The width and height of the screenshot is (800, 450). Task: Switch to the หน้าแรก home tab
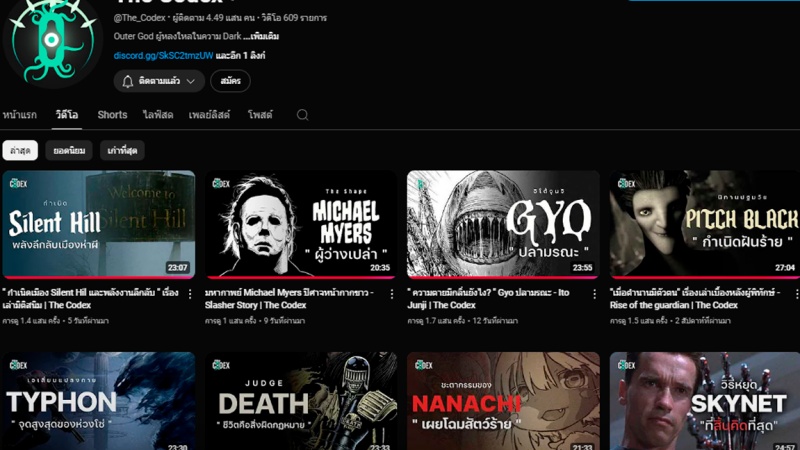19,115
